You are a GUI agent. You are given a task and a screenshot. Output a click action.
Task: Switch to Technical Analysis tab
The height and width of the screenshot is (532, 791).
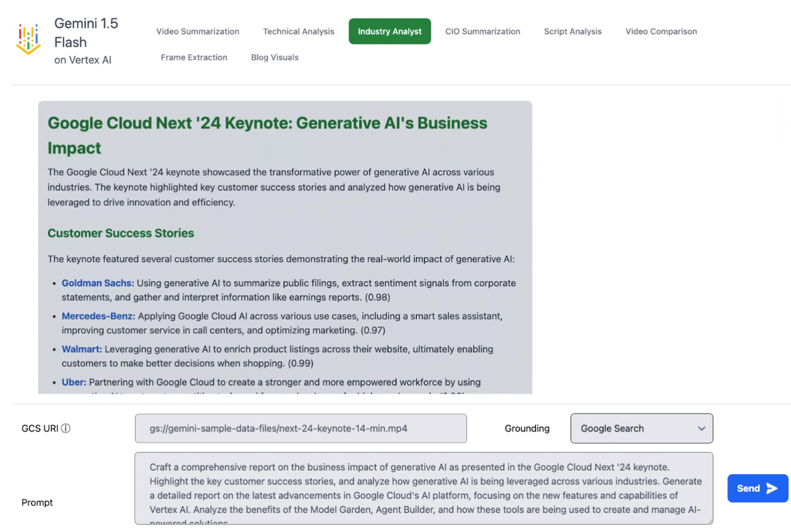pos(299,31)
